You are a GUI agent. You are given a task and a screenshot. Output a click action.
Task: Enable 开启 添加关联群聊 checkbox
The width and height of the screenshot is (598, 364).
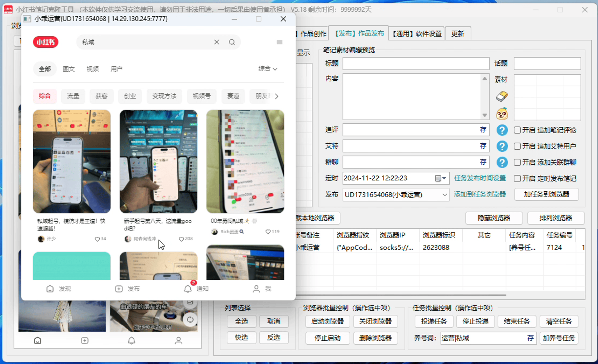pos(517,162)
